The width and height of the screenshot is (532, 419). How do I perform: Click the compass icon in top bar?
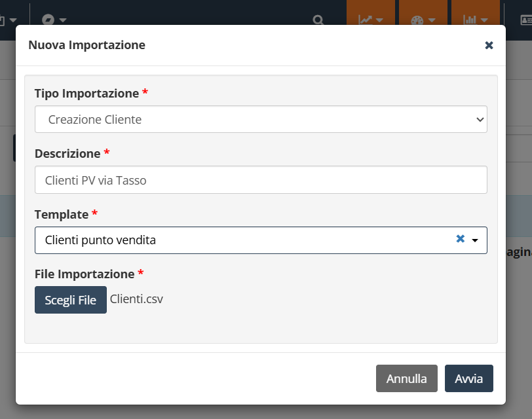(x=48, y=20)
